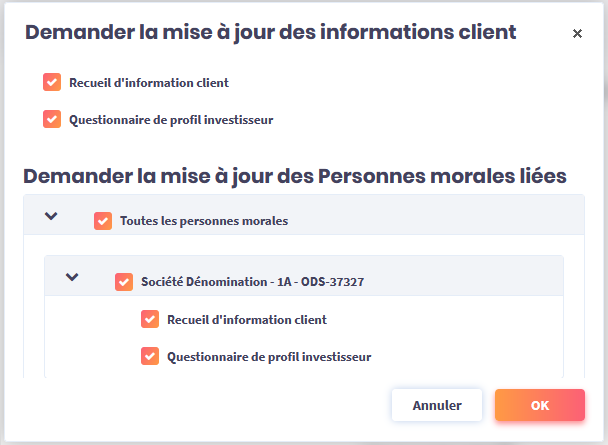Toggle the Société Dénomination - 1A checkbox
608x445 pixels.
pos(124,281)
